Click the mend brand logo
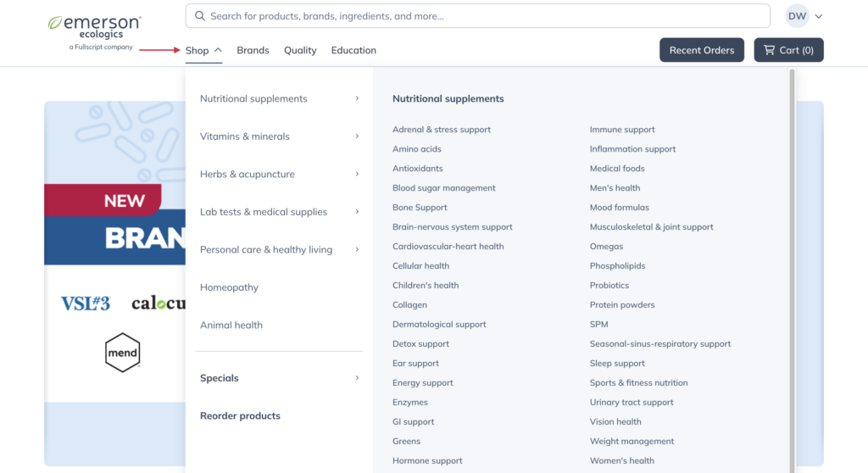This screenshot has height=473, width=868. pyautogui.click(x=122, y=353)
